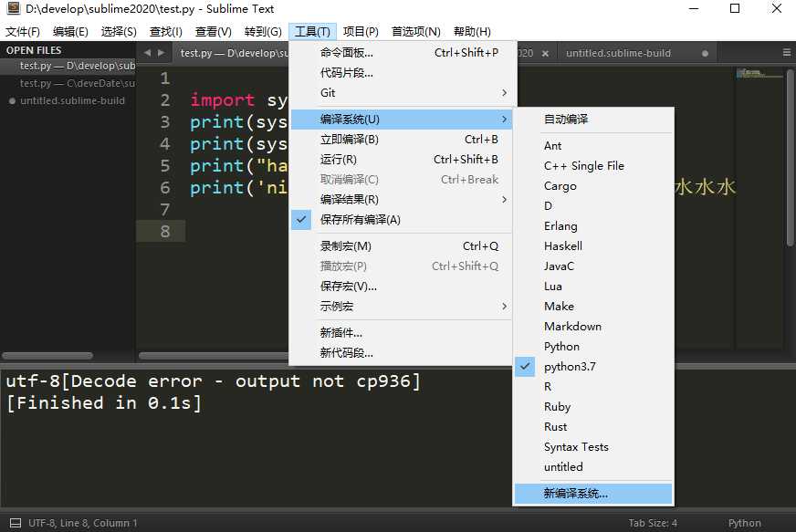Select Syntax Tests build system
The width and height of the screenshot is (796, 532).
593,447
